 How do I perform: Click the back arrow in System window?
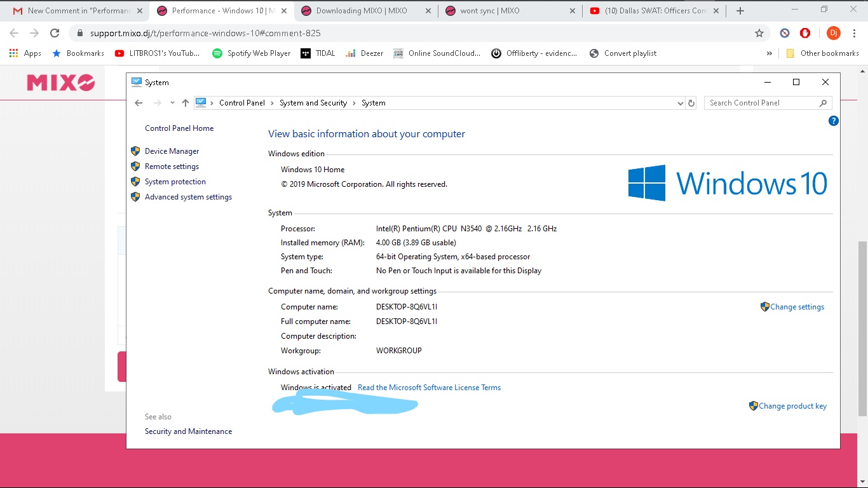139,103
